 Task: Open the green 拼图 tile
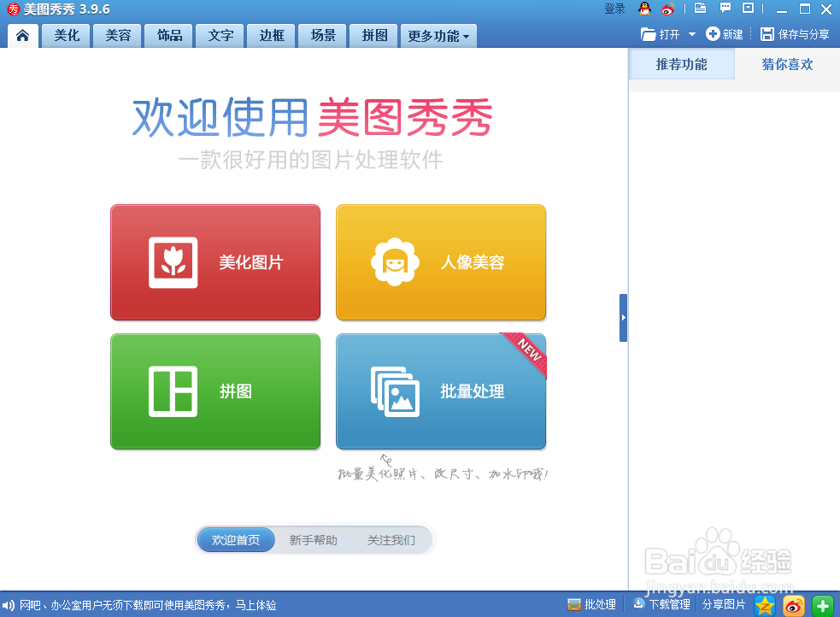pyautogui.click(x=215, y=391)
